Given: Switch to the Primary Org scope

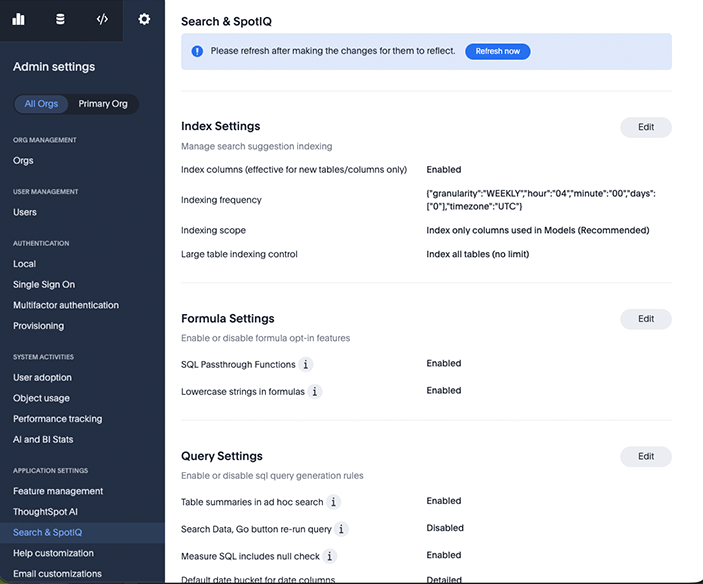Looking at the screenshot, I should 103,104.
